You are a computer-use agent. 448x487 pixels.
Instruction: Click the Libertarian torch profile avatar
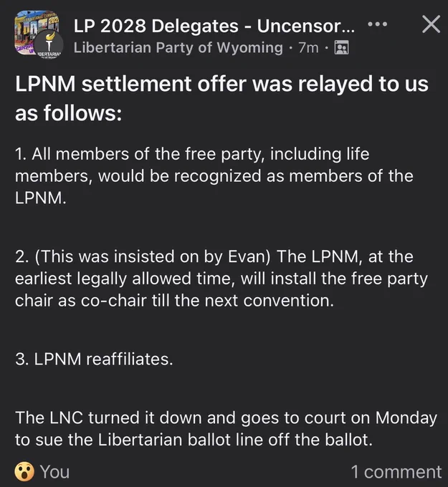point(49,45)
